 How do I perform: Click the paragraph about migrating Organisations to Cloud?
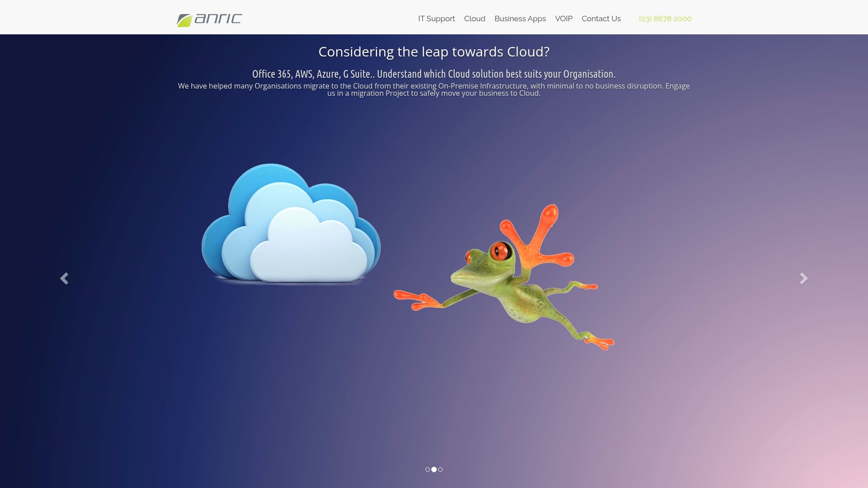pyautogui.click(x=434, y=89)
